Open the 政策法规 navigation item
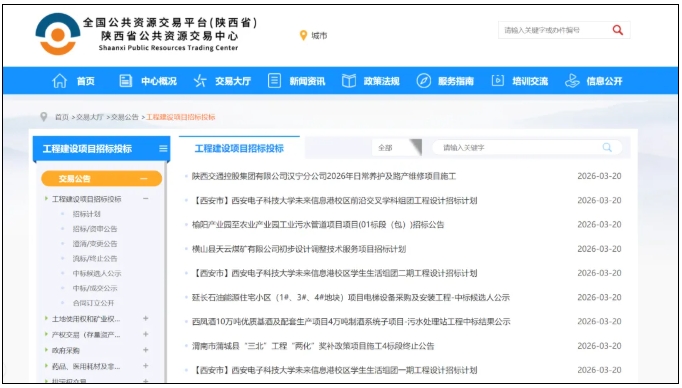The height and width of the screenshot is (388, 682). pyautogui.click(x=381, y=81)
